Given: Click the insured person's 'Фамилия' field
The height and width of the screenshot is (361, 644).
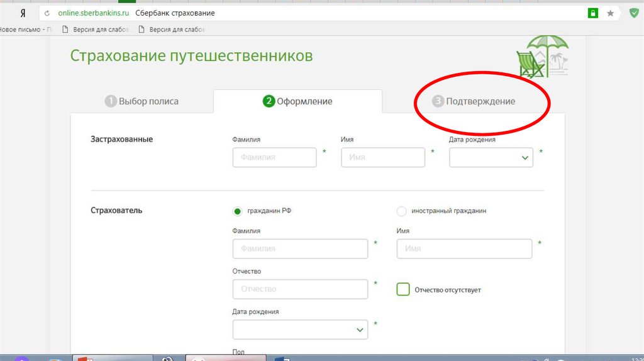Looking at the screenshot, I should click(274, 158).
